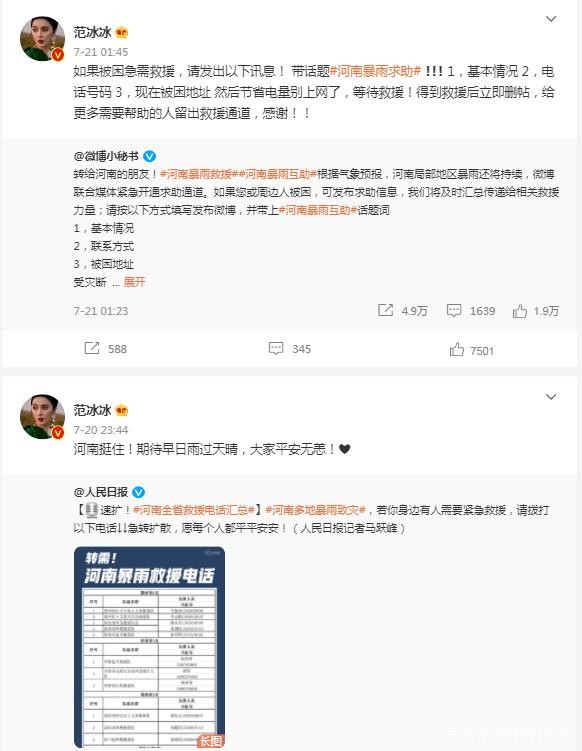The height and width of the screenshot is (751, 582).
Task: Click the 范冰冰 avatar on first post
Action: click(x=42, y=39)
